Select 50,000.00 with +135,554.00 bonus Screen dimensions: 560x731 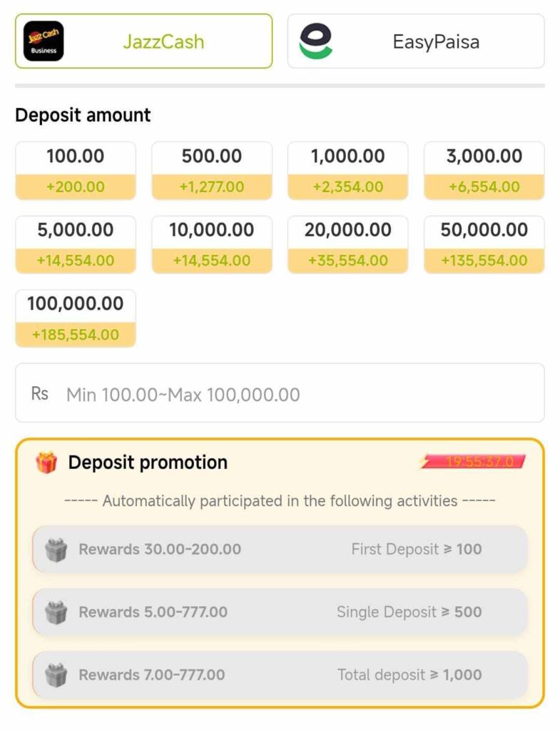pos(484,244)
